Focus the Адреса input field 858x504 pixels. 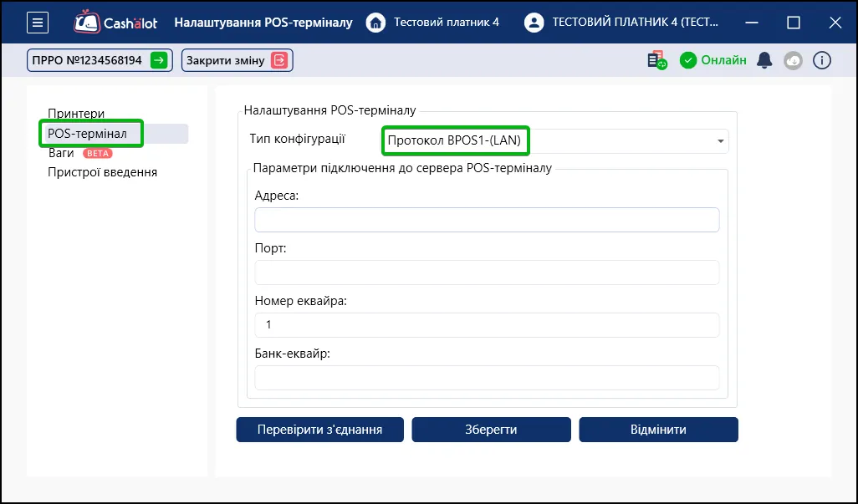pyautogui.click(x=487, y=220)
